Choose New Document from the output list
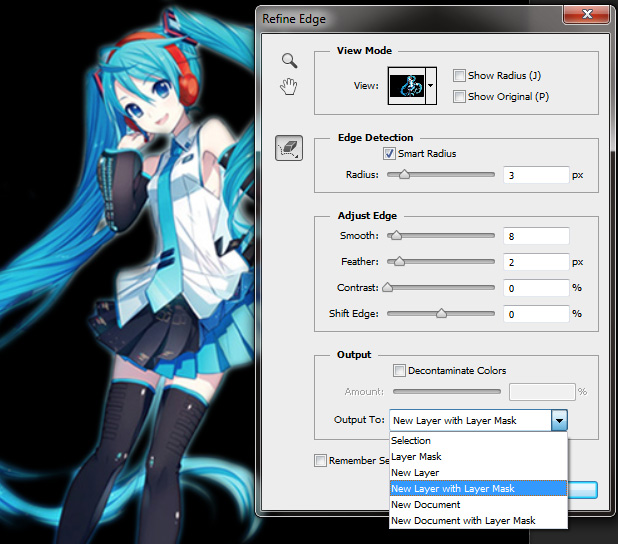The width and height of the screenshot is (618, 544). [478, 505]
